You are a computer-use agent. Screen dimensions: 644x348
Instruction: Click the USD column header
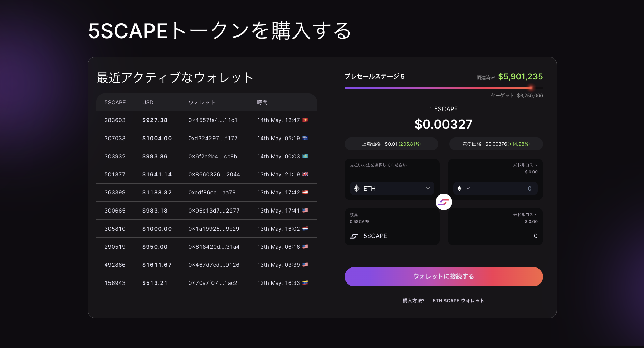(x=148, y=102)
